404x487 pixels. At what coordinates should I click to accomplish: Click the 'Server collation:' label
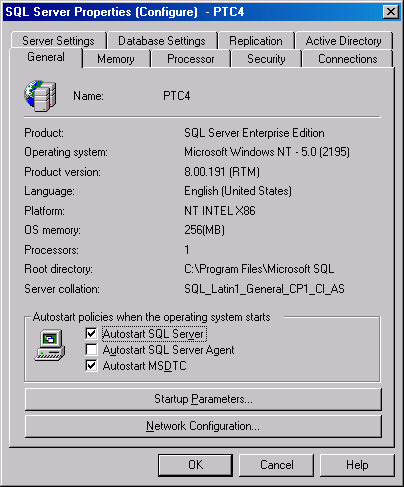point(62,289)
